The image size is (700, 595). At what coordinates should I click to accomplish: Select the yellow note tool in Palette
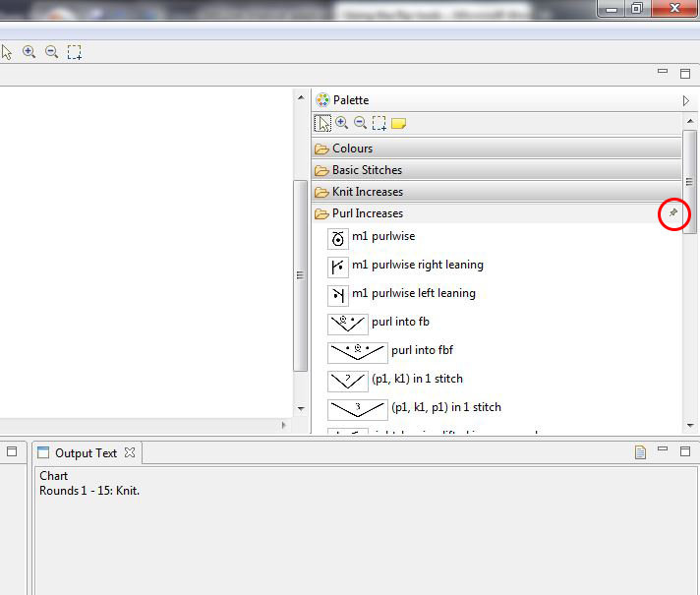398,124
